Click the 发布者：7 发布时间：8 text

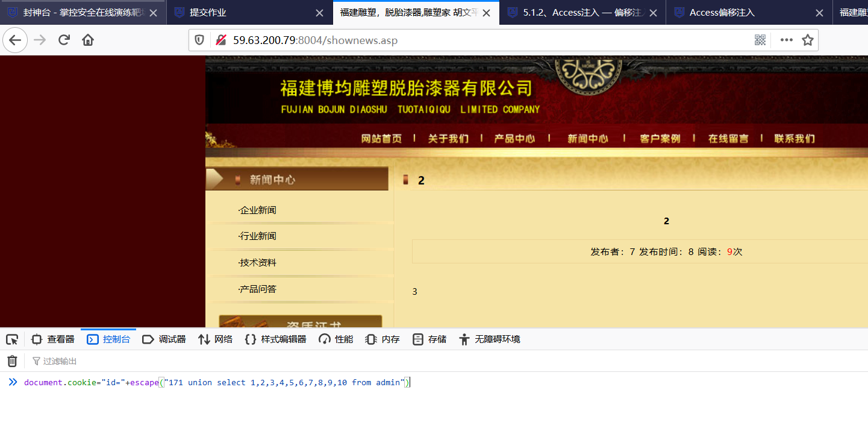click(x=642, y=252)
